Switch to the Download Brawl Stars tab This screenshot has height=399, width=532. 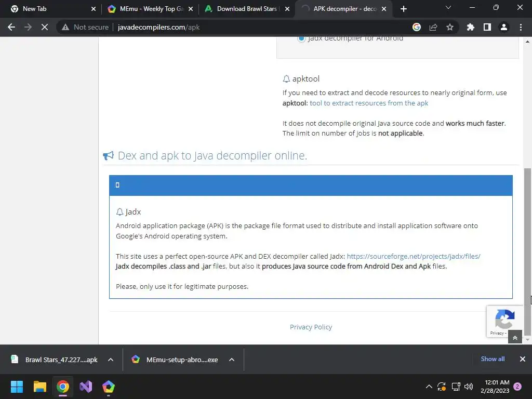pos(247,9)
